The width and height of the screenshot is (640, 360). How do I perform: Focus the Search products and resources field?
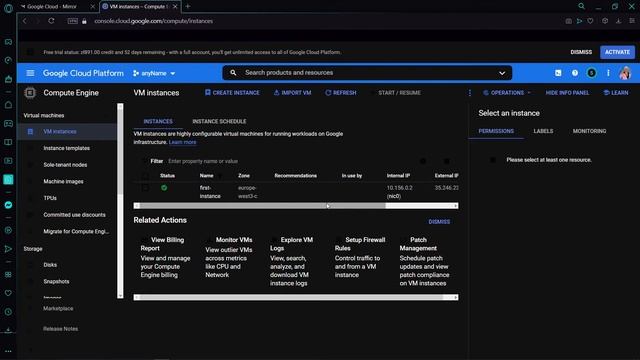[367, 73]
